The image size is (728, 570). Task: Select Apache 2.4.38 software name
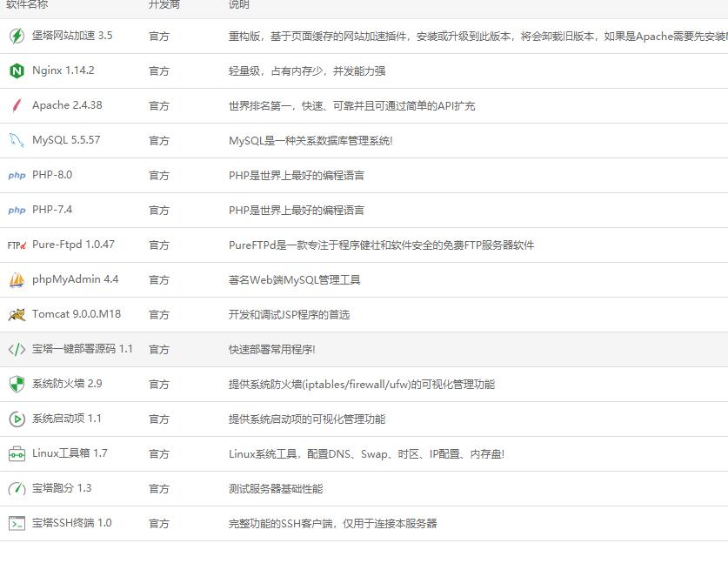click(x=67, y=105)
